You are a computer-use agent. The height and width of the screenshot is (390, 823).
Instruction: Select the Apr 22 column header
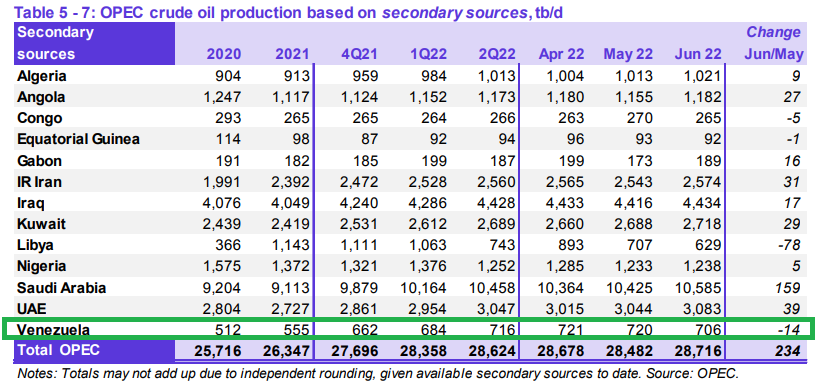[561, 54]
